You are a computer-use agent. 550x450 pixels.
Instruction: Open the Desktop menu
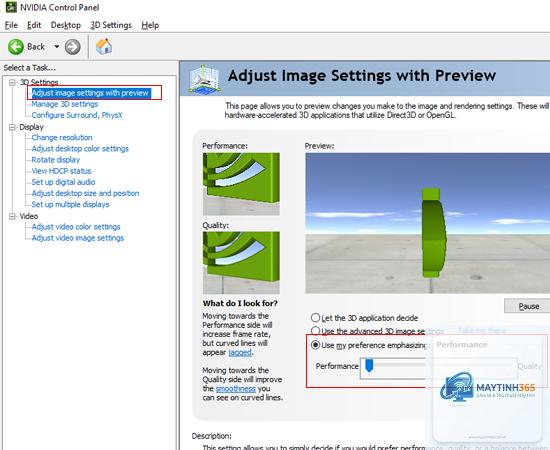tap(66, 25)
